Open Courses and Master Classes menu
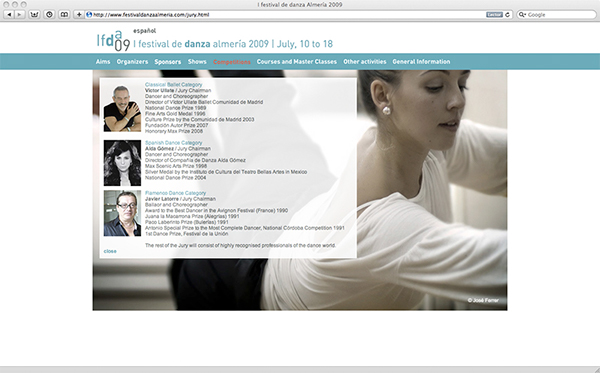Image resolution: width=600 pixels, height=373 pixels. [x=297, y=62]
